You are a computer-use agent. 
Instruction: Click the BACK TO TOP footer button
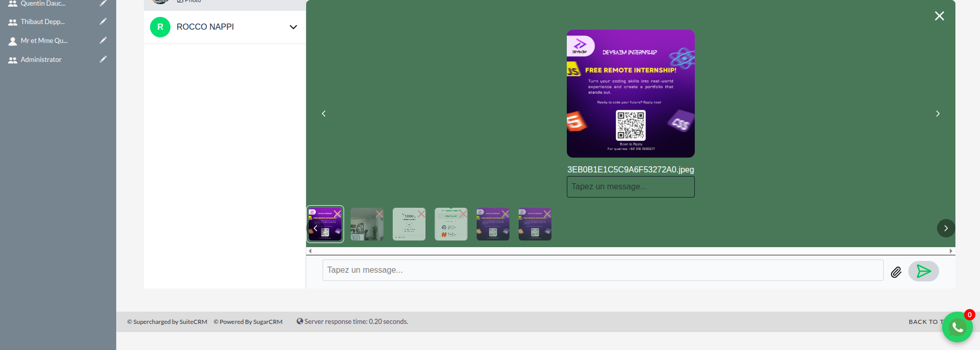pyautogui.click(x=925, y=322)
